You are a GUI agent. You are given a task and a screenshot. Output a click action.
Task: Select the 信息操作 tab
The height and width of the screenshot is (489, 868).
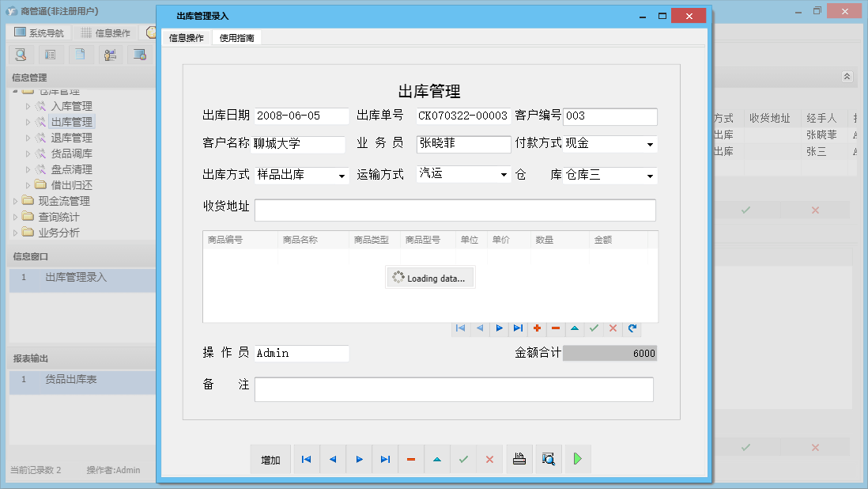pos(187,37)
